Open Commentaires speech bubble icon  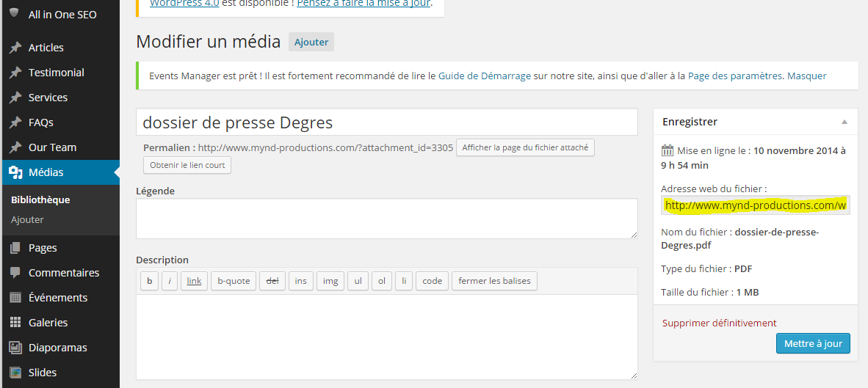pos(15,273)
